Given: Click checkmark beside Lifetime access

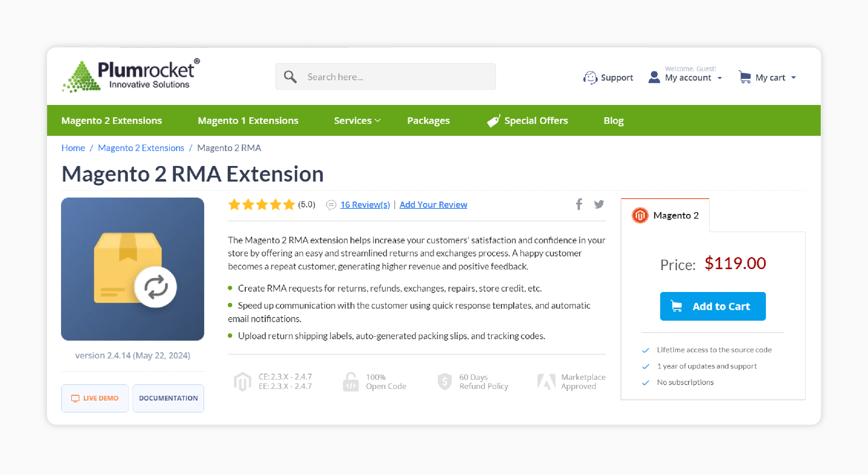Looking at the screenshot, I should click(x=646, y=350).
